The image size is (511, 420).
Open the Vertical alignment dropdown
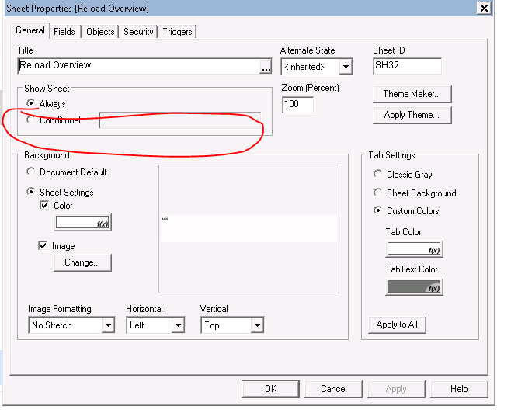(x=257, y=325)
